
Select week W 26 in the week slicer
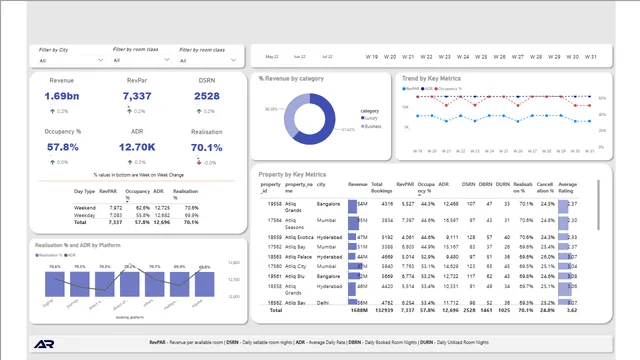coord(500,57)
